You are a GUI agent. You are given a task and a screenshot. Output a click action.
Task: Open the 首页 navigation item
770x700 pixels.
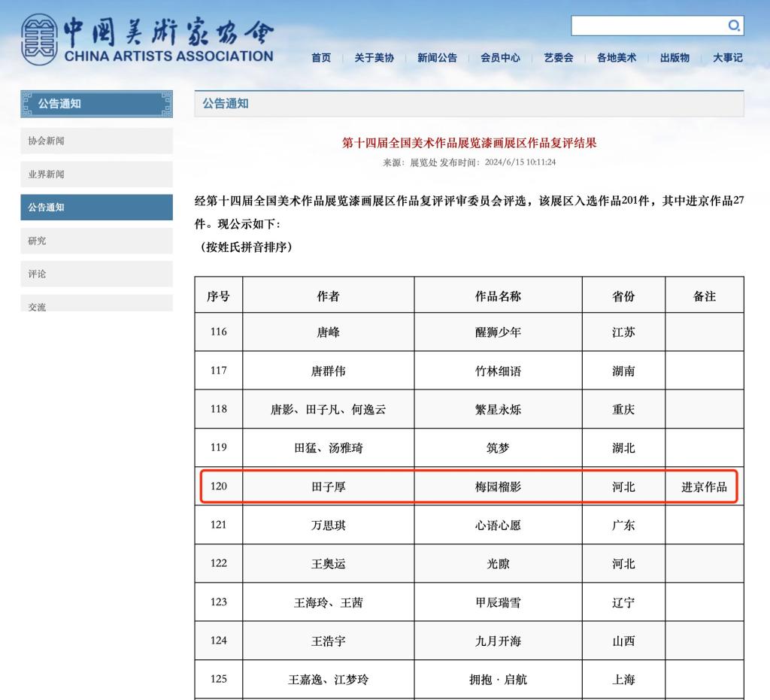pos(321,58)
